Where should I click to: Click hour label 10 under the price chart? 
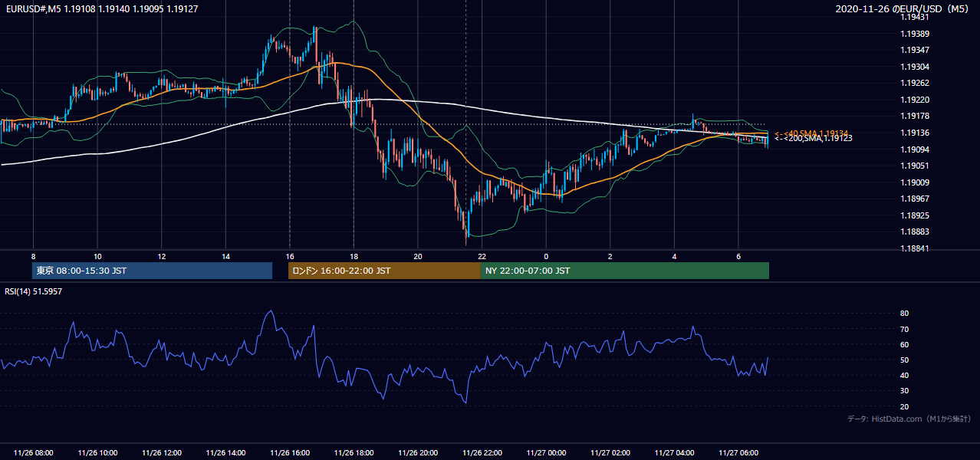click(97, 256)
